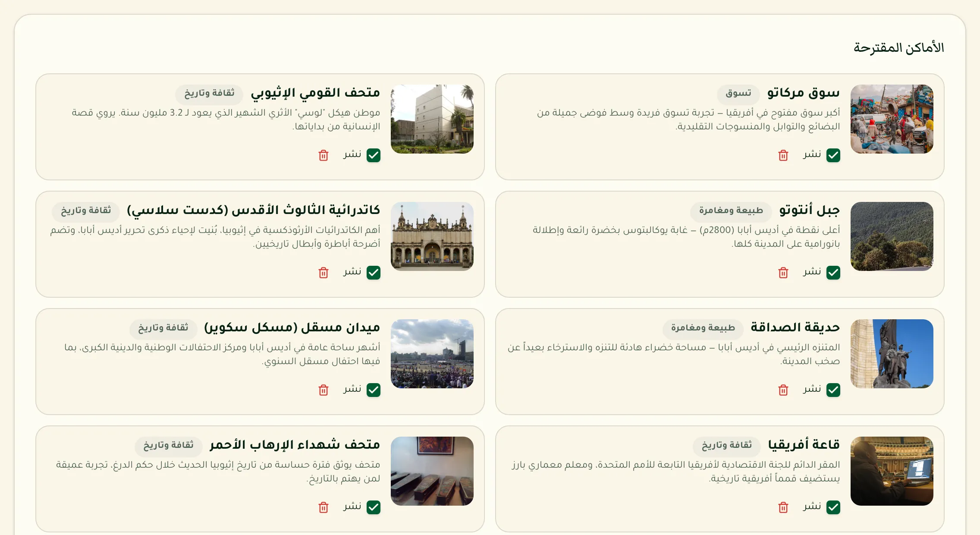This screenshot has height=535, width=980.
Task: Delete the ميدان مسقل card
Action: (324, 390)
